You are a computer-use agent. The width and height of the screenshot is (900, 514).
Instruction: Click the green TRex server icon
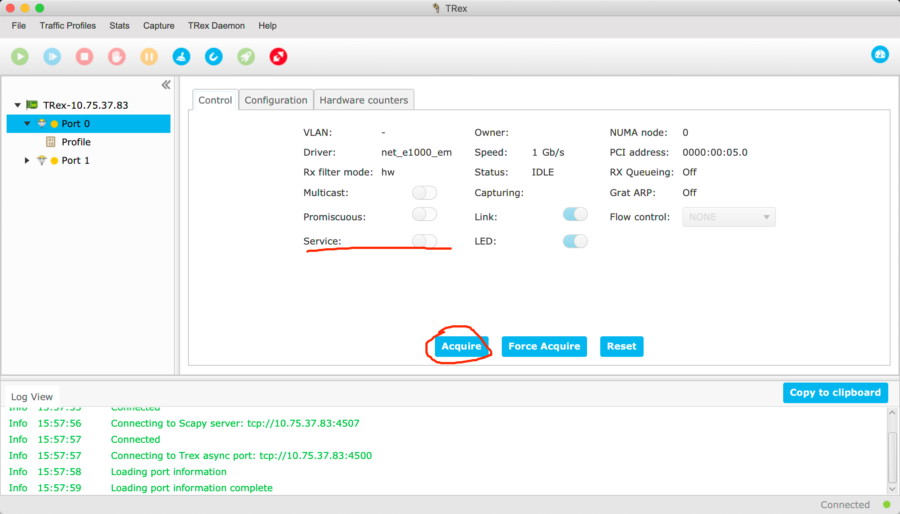coord(32,105)
